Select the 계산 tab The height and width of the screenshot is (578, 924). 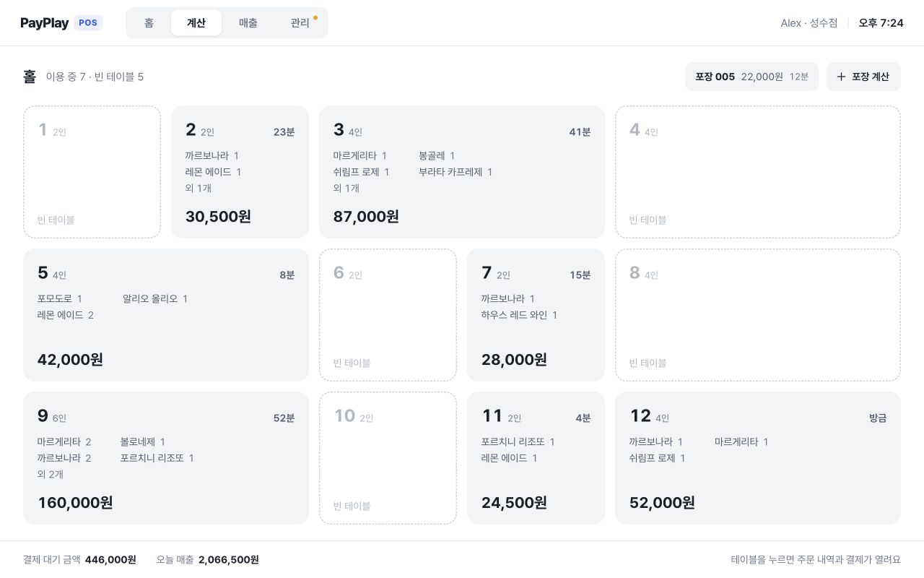pos(196,23)
